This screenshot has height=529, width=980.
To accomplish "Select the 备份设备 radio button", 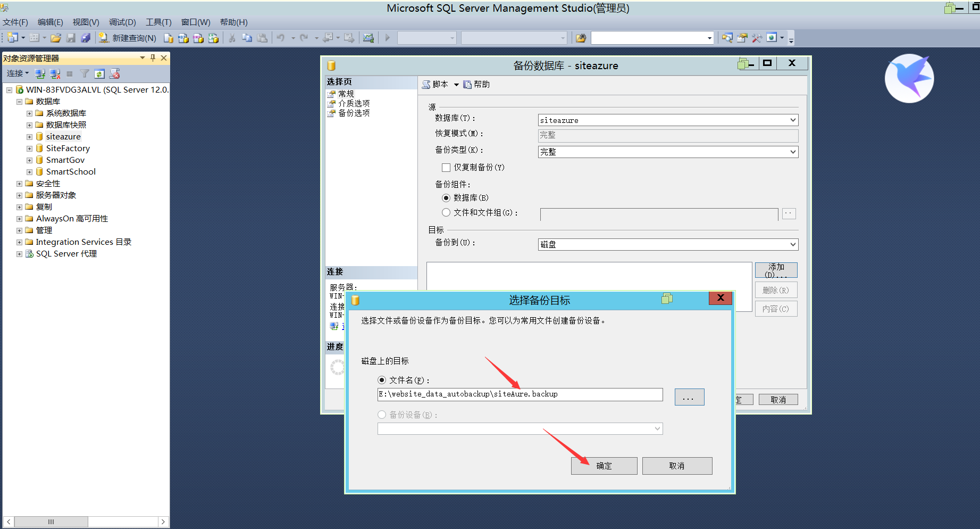I will (382, 415).
